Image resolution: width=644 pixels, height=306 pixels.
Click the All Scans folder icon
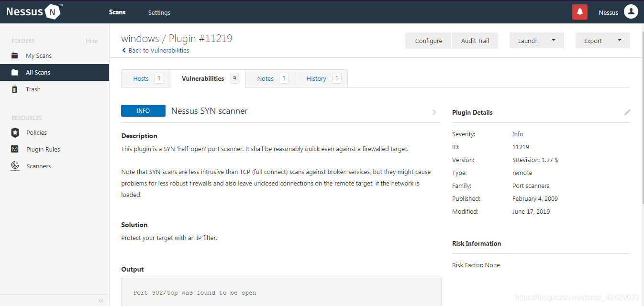coord(15,72)
